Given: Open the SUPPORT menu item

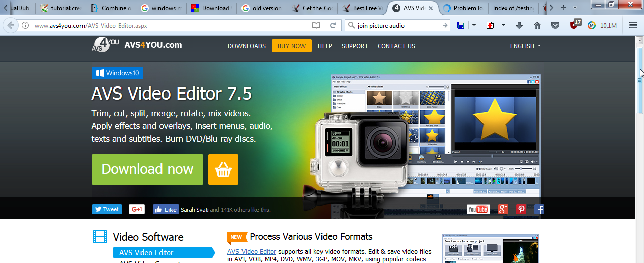Looking at the screenshot, I should [355, 46].
